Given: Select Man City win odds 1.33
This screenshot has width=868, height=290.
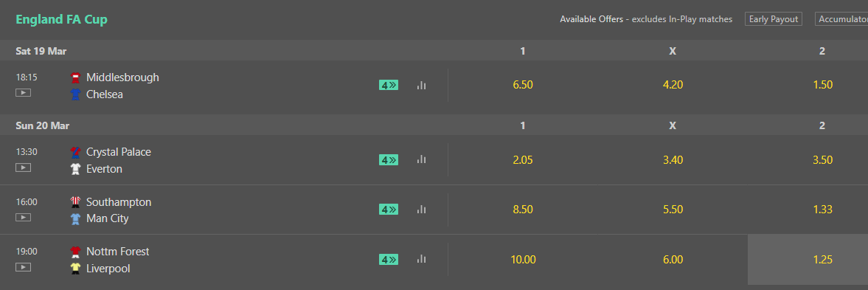Looking at the screenshot, I should (x=822, y=210).
